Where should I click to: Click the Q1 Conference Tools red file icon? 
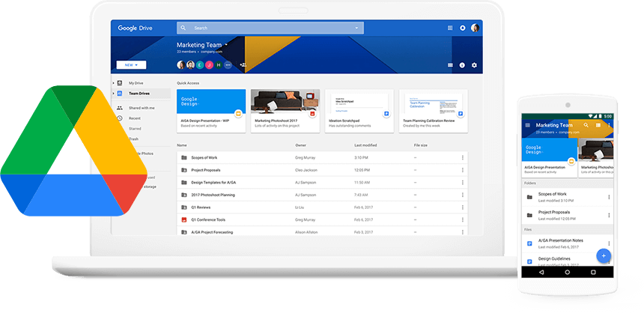(184, 219)
